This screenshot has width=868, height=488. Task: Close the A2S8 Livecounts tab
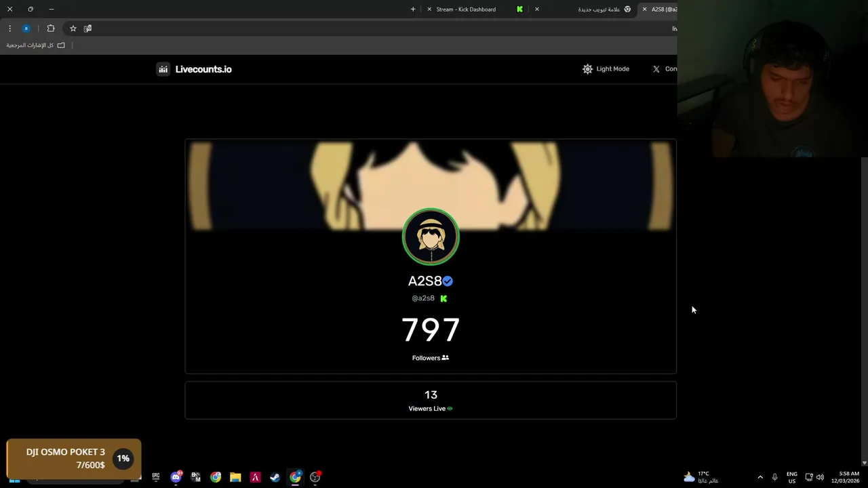(x=644, y=9)
